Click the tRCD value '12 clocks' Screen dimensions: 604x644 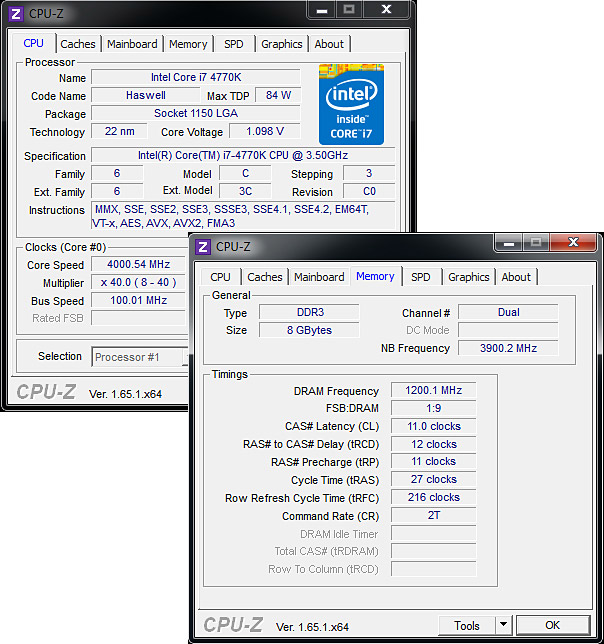(x=434, y=444)
